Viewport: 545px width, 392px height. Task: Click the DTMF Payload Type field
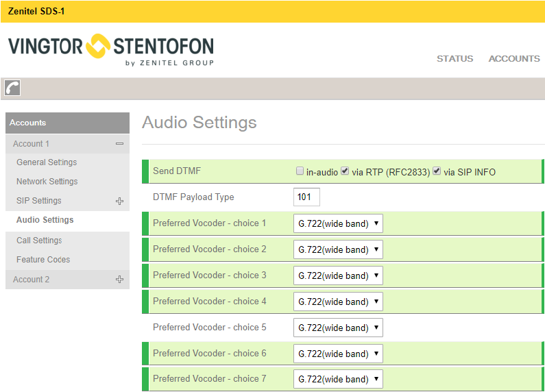coord(306,197)
